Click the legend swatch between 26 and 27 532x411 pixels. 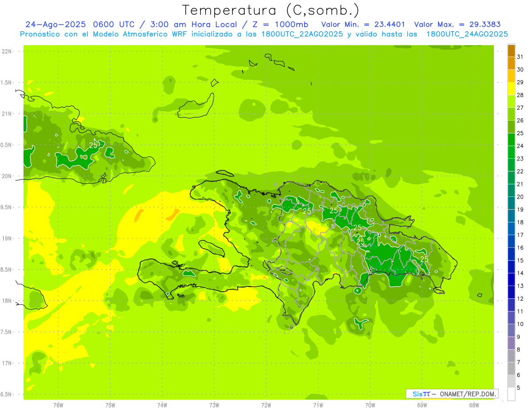pos(511,114)
